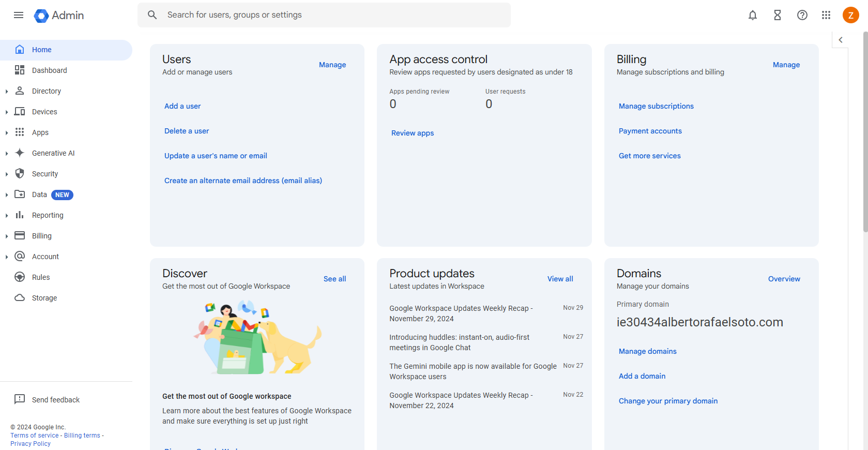Click the Send feedback icon
This screenshot has height=450, width=868.
point(20,399)
